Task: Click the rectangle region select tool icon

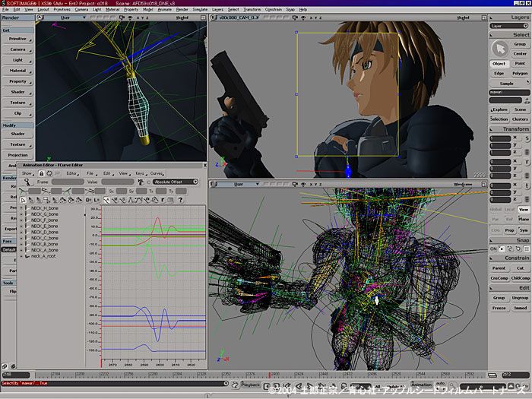Action: click(46, 200)
